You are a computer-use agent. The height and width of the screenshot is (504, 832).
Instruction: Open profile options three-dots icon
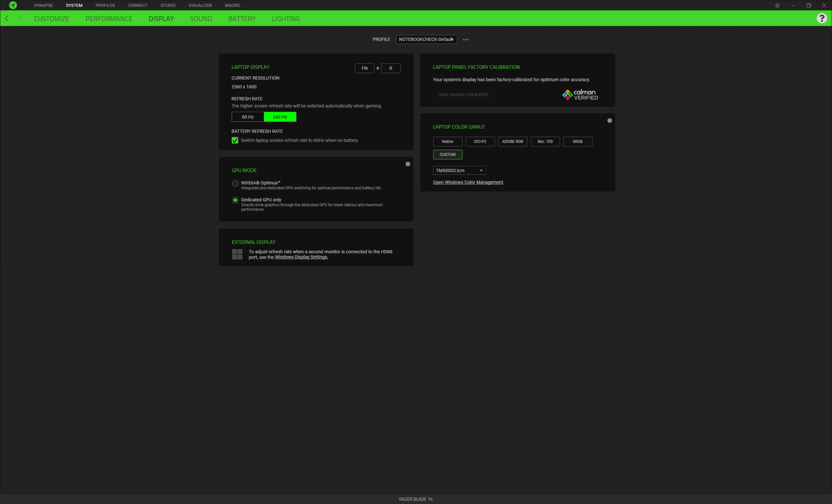tap(465, 39)
